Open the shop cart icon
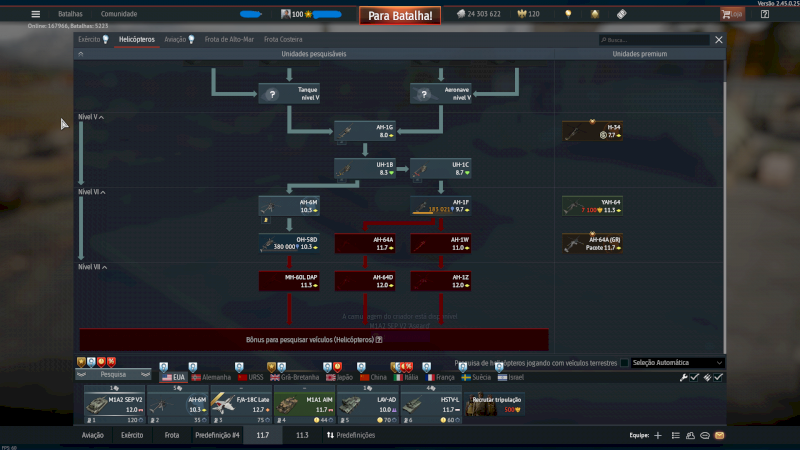 click(x=732, y=14)
